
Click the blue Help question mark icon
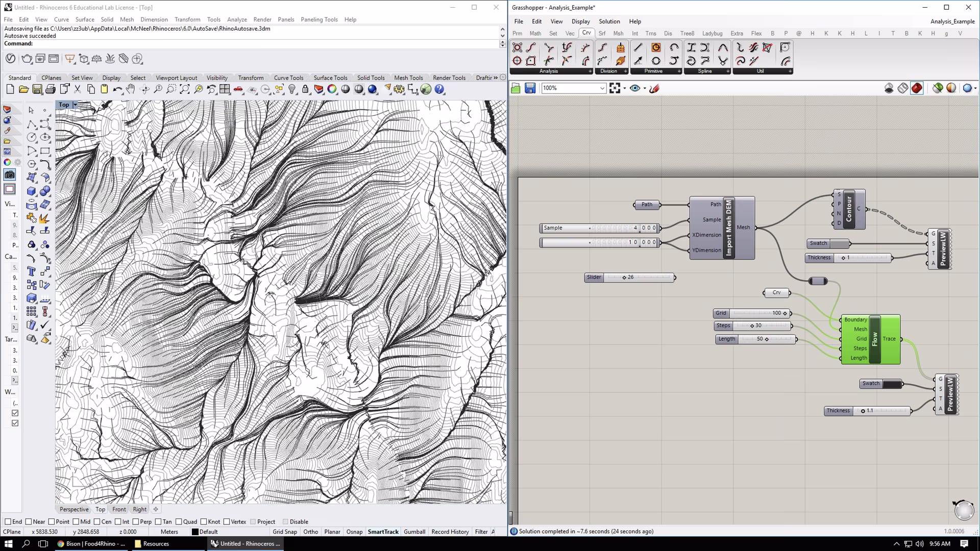pos(439,89)
